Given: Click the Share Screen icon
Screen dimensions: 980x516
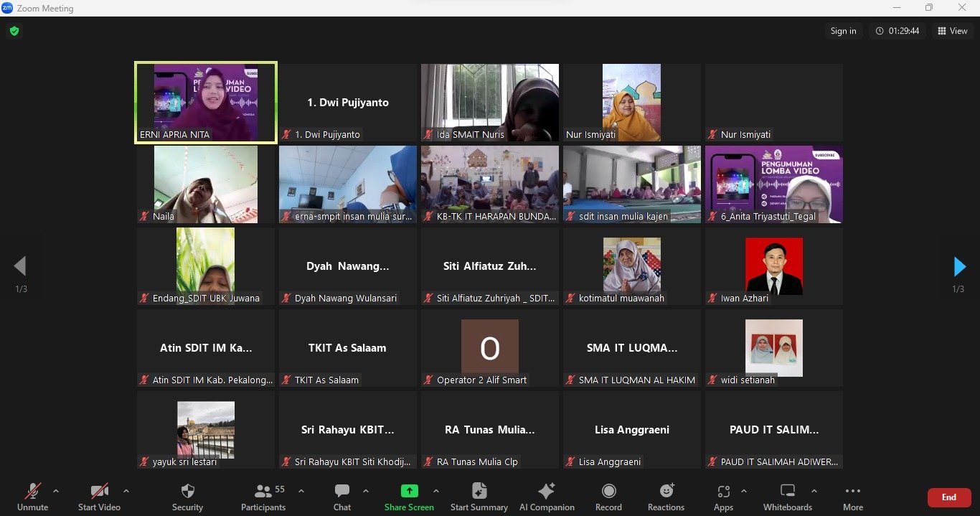Looking at the screenshot, I should pyautogui.click(x=409, y=492).
